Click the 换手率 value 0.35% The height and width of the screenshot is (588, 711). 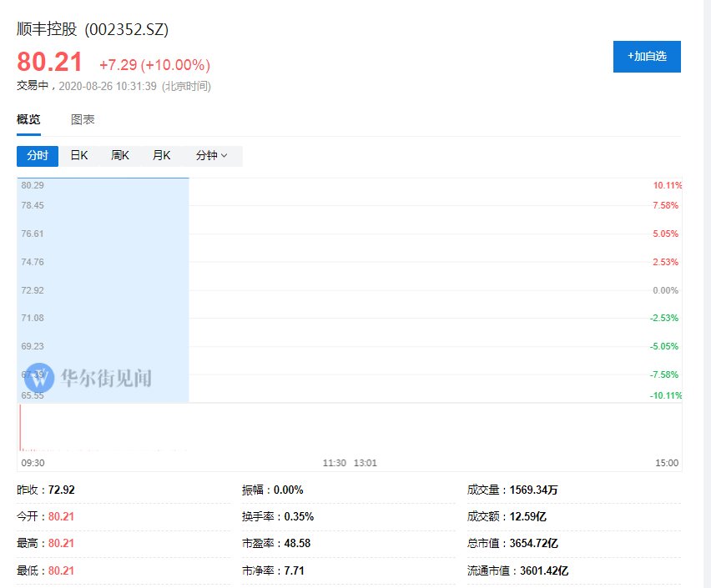click(299, 517)
